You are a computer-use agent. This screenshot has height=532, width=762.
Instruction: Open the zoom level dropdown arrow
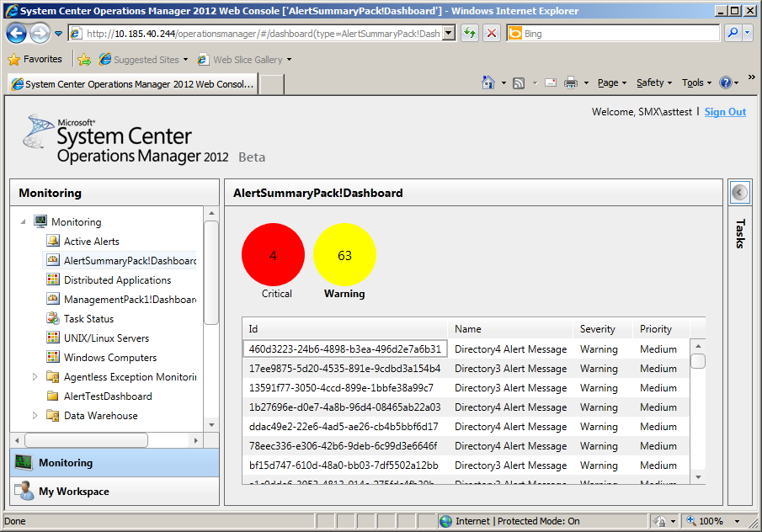pyautogui.click(x=738, y=521)
